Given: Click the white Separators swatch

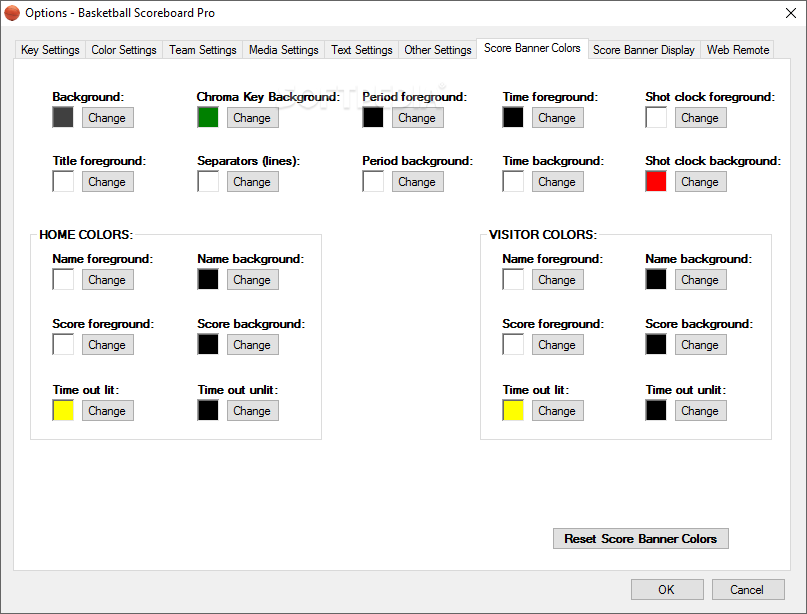Looking at the screenshot, I should (x=208, y=181).
